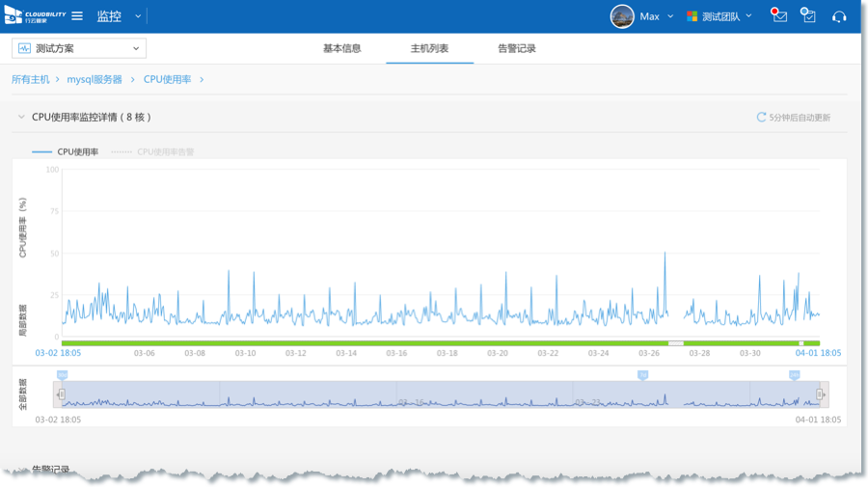868x487 pixels.
Task: Click the headset customer support icon
Action: point(839,16)
